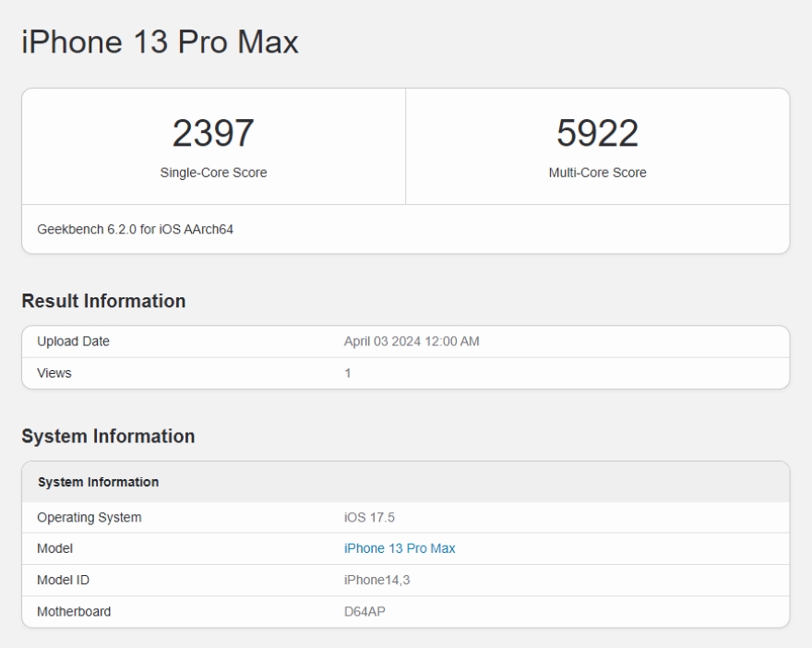Image resolution: width=812 pixels, height=648 pixels.
Task: Select the Multi-Core Score label
Action: pyautogui.click(x=597, y=173)
